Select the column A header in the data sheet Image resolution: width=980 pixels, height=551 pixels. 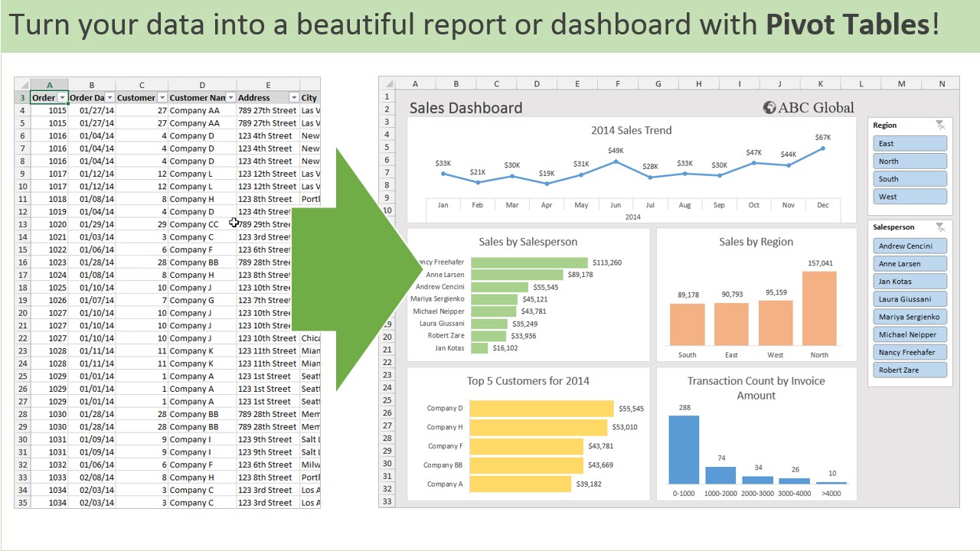pyautogui.click(x=49, y=84)
